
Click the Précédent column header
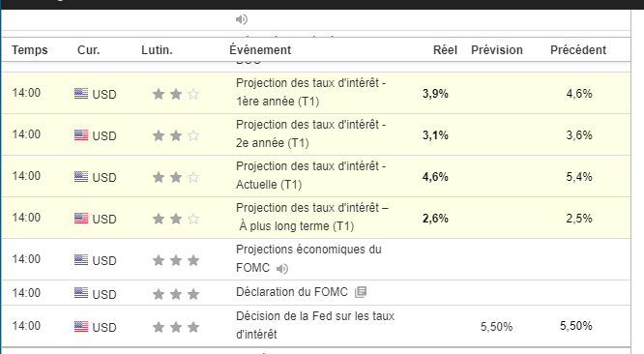click(x=578, y=50)
